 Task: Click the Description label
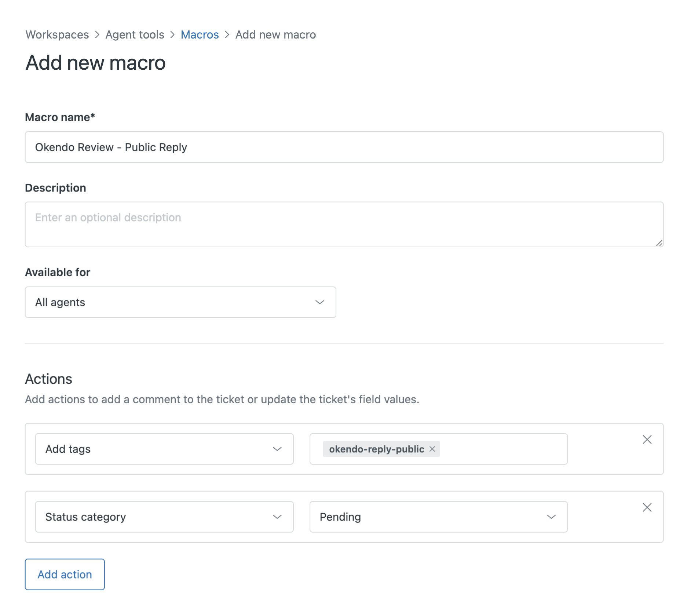point(55,188)
